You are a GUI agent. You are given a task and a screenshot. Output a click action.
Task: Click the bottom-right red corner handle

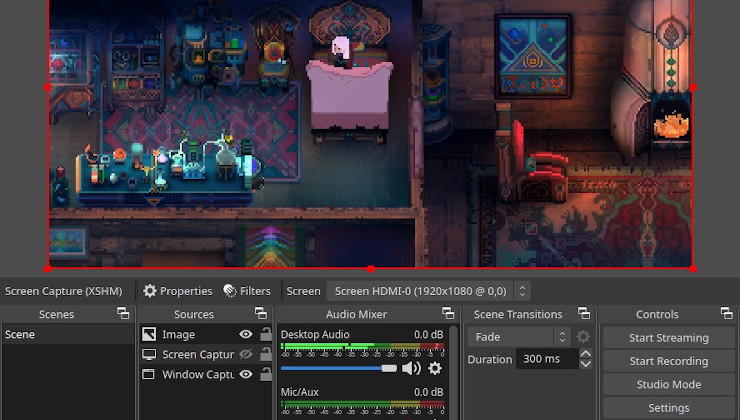[x=693, y=269]
